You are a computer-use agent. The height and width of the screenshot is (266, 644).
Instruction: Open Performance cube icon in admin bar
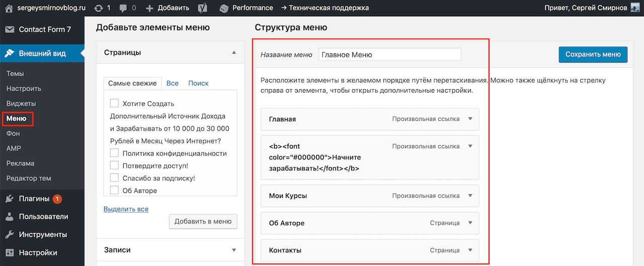(x=224, y=8)
